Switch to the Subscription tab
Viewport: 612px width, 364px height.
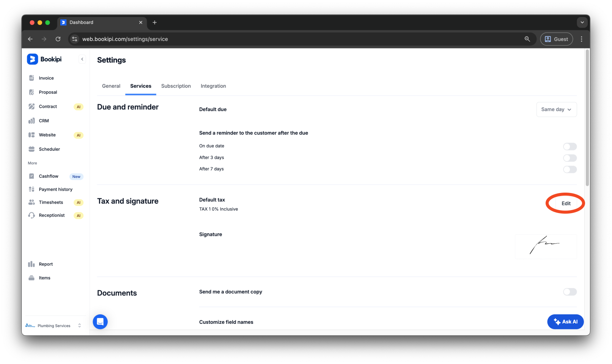pos(176,86)
